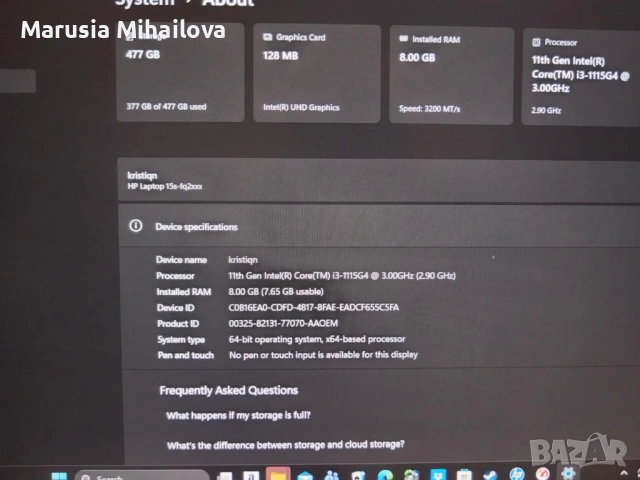Screen dimensions: 640x480
Task: Click the 'Device ID' label
Action: coord(176,308)
